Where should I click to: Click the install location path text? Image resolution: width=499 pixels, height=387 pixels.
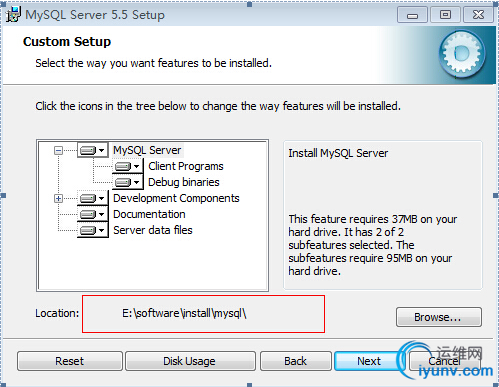pos(184,313)
